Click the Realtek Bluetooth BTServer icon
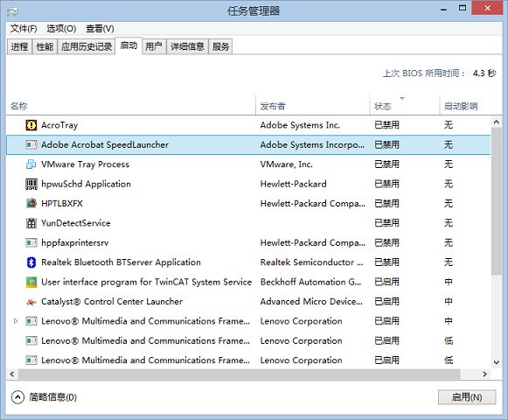This screenshot has height=420, width=508. [x=31, y=262]
